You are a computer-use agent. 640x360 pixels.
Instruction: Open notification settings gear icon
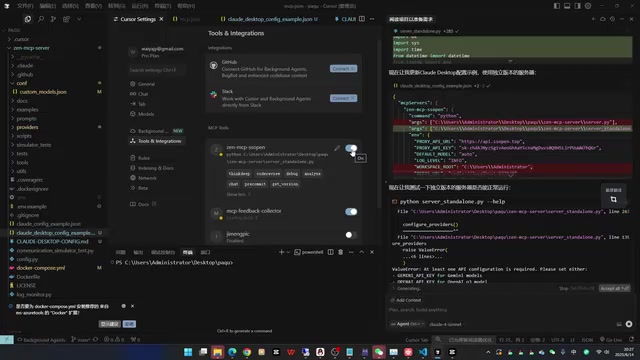pos(123,306)
